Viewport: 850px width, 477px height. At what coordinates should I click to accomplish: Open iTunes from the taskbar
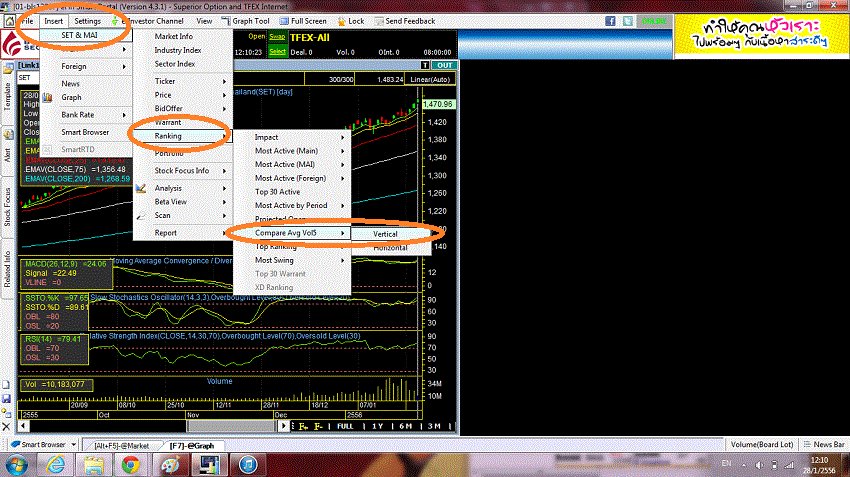coord(248,465)
